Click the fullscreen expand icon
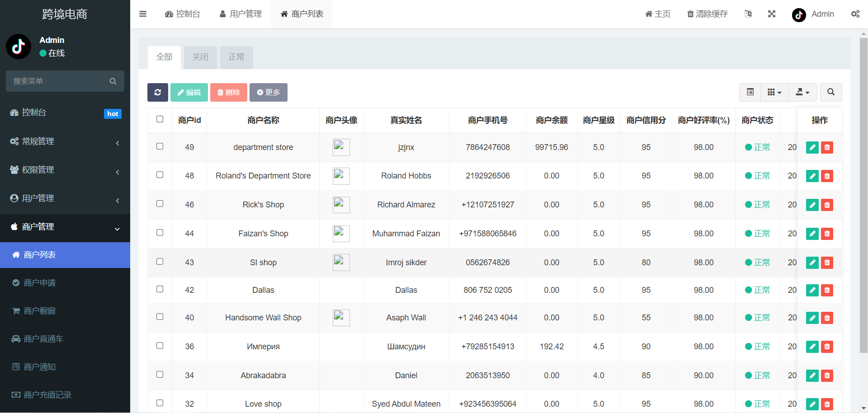The image size is (868, 413). 771,14
